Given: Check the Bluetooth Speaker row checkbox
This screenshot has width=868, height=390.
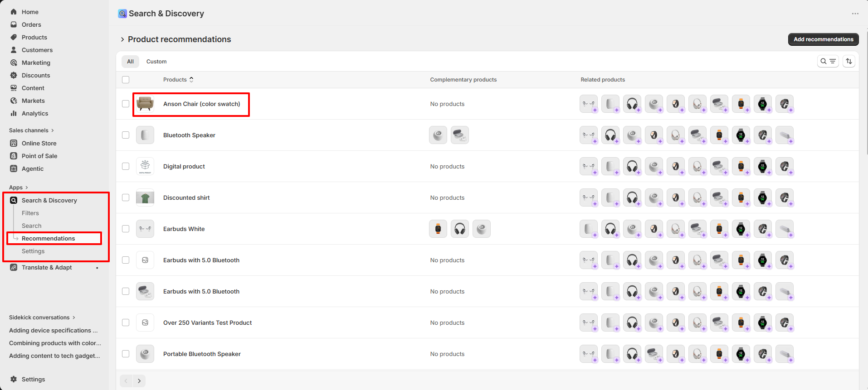Looking at the screenshot, I should [126, 135].
